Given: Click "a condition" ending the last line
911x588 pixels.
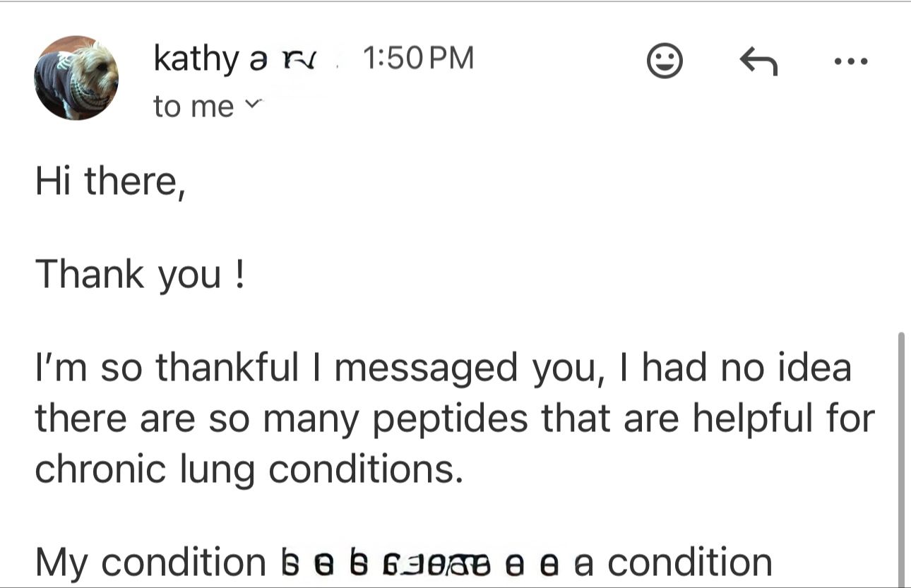Looking at the screenshot, I should pyautogui.click(x=673, y=563).
